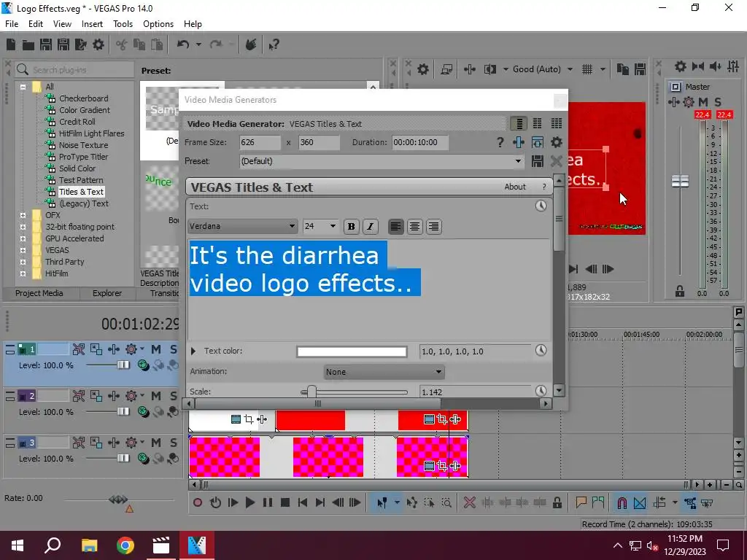
Task: Click Save Snapshot to File icon in preview
Action: [640, 69]
